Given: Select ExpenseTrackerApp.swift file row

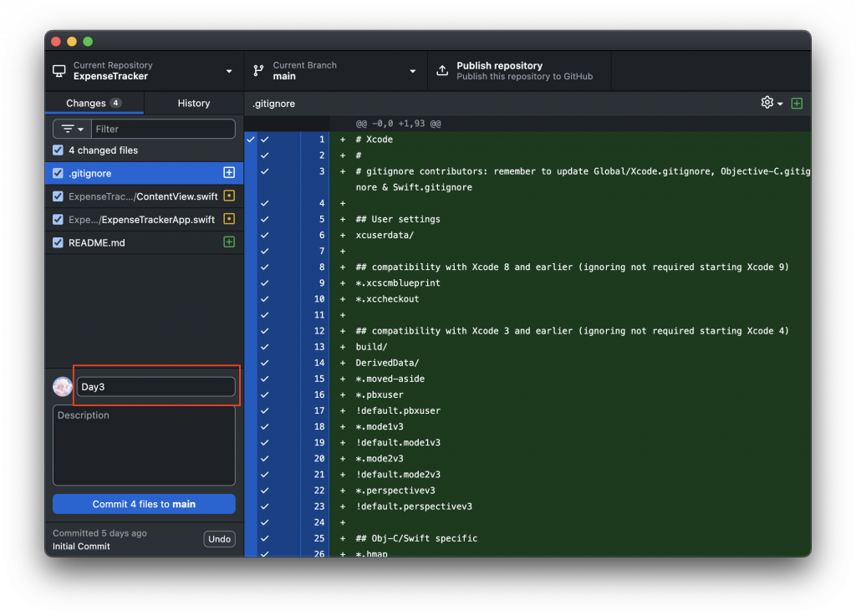Looking at the screenshot, I should 144,219.
